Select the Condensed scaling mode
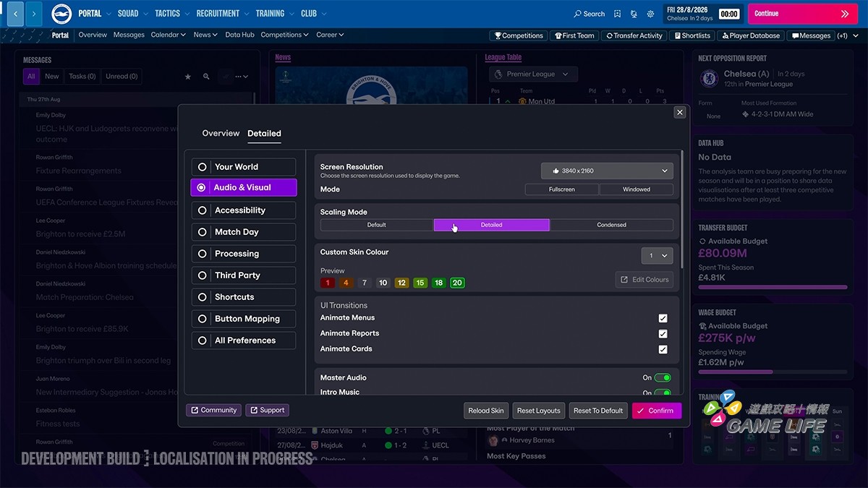 tap(611, 225)
